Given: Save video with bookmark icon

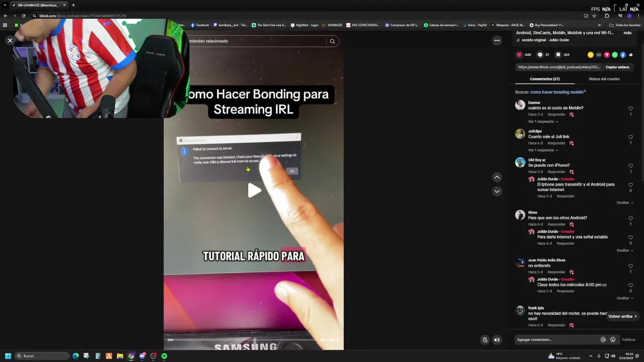Looking at the screenshot, I should (558, 55).
